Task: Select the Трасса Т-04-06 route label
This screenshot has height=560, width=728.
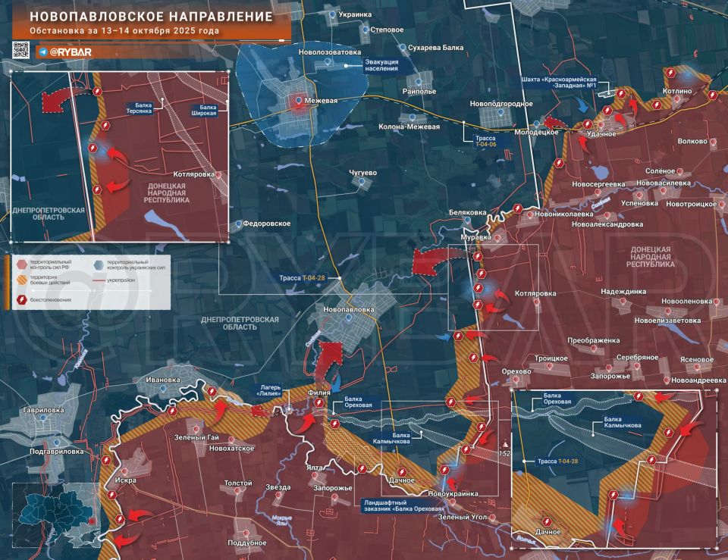Action: 488,140
